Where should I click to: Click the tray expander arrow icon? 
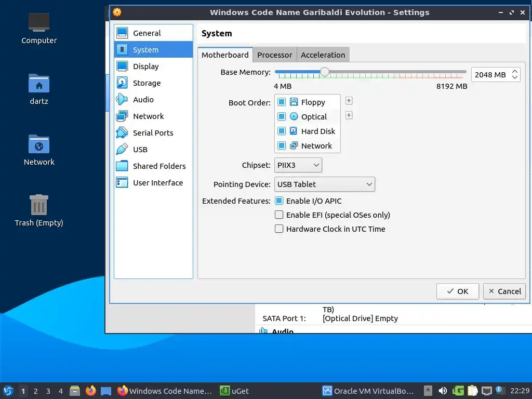pos(428,391)
